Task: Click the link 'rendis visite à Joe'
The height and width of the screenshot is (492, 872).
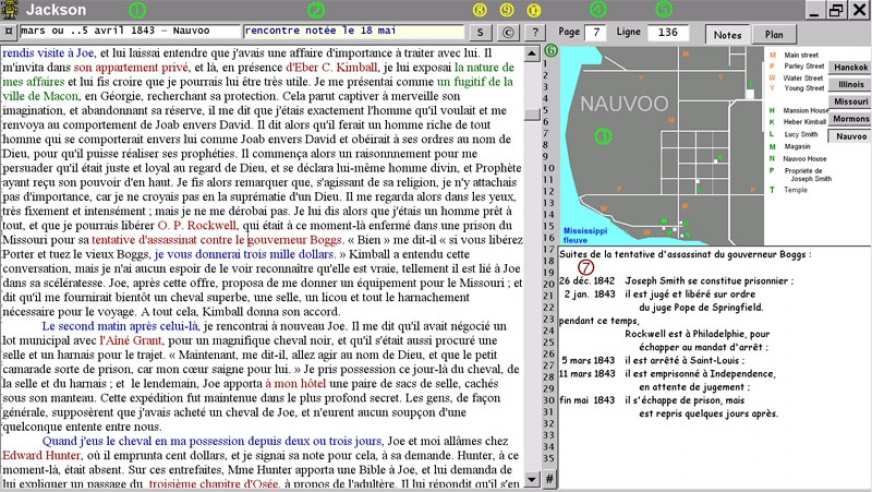Action: click(48, 53)
